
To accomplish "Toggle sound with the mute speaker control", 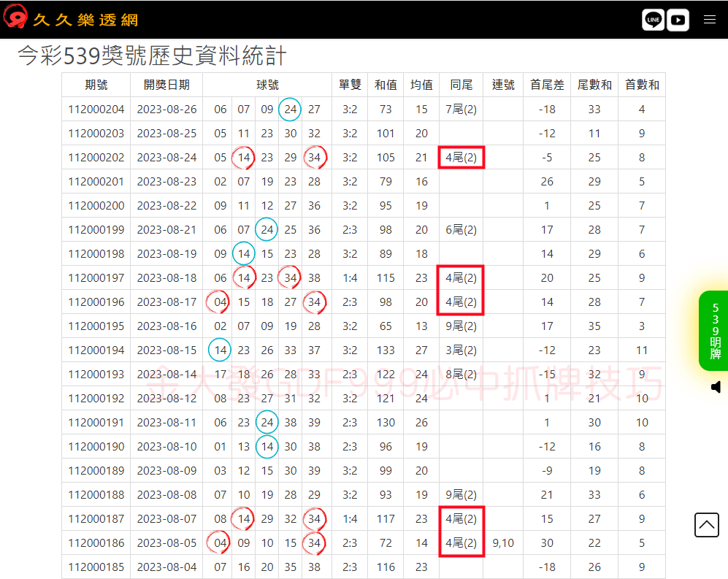I will pyautogui.click(x=716, y=387).
